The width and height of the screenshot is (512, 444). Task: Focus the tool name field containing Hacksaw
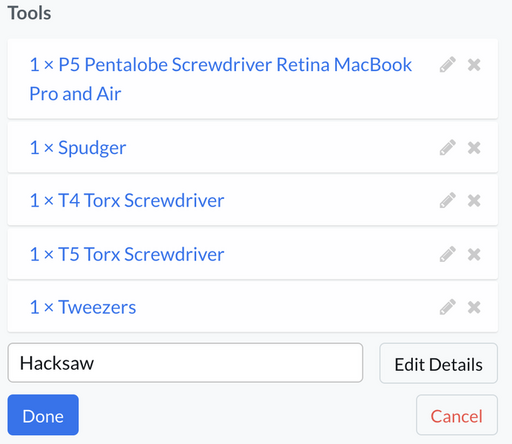[x=185, y=363]
